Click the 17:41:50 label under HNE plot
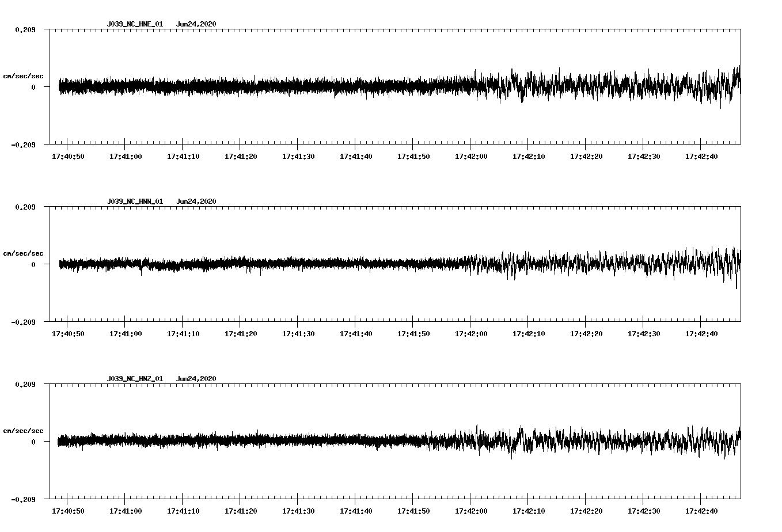 pyautogui.click(x=413, y=156)
